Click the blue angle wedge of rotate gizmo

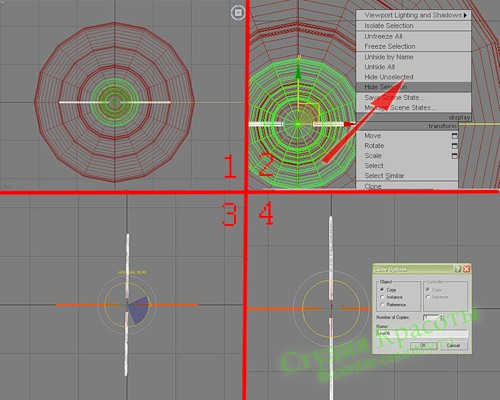[139, 310]
